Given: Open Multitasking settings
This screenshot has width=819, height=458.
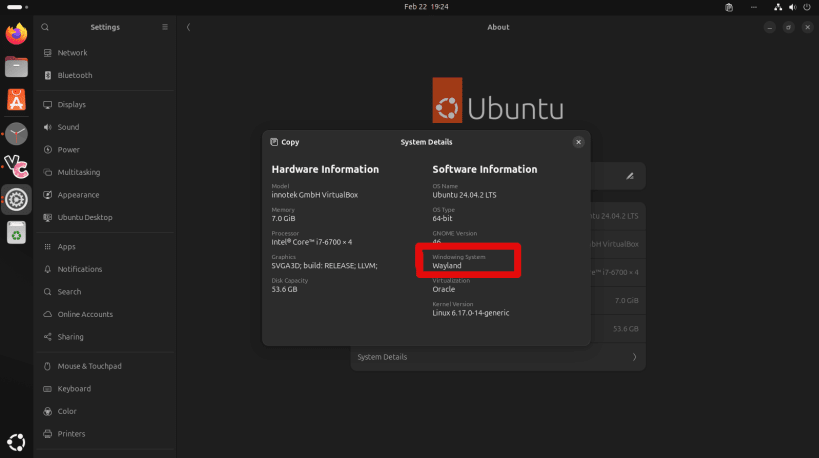Looking at the screenshot, I should [x=106, y=172].
